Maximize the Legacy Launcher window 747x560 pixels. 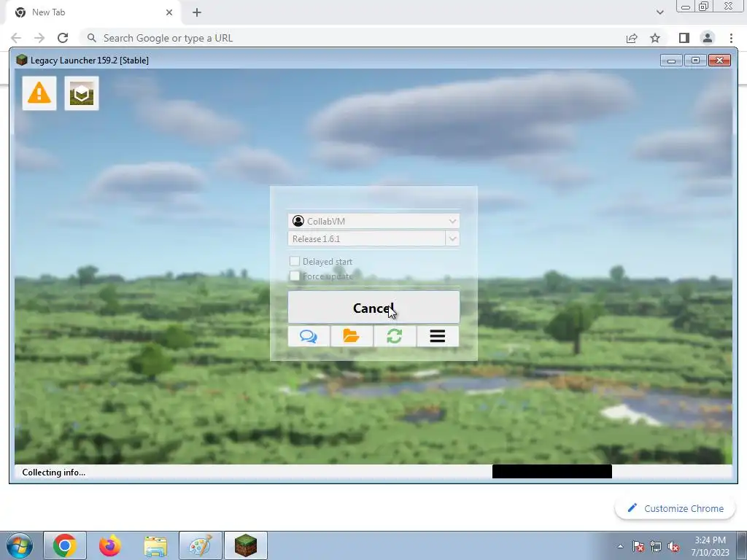(695, 61)
